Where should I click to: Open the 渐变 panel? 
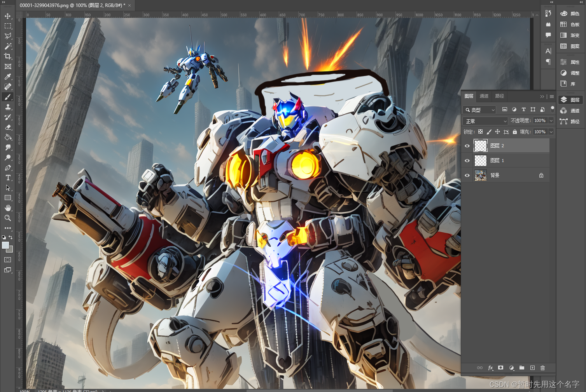pos(570,35)
